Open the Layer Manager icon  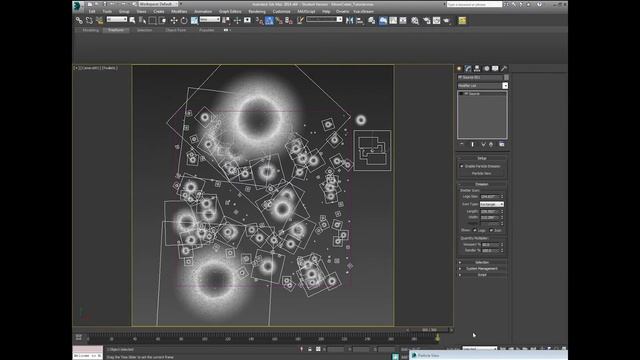click(x=371, y=20)
